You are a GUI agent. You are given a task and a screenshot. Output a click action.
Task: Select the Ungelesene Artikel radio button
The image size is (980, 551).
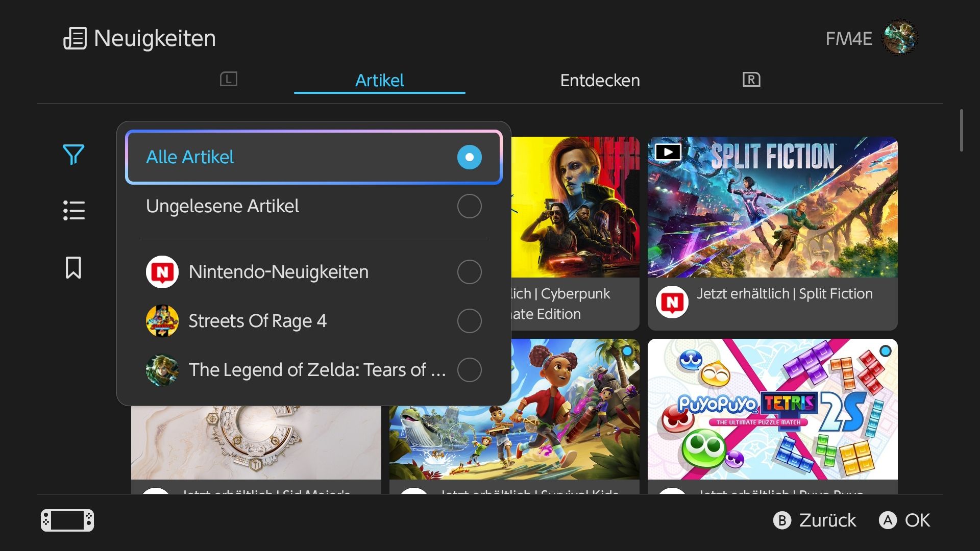[470, 206]
